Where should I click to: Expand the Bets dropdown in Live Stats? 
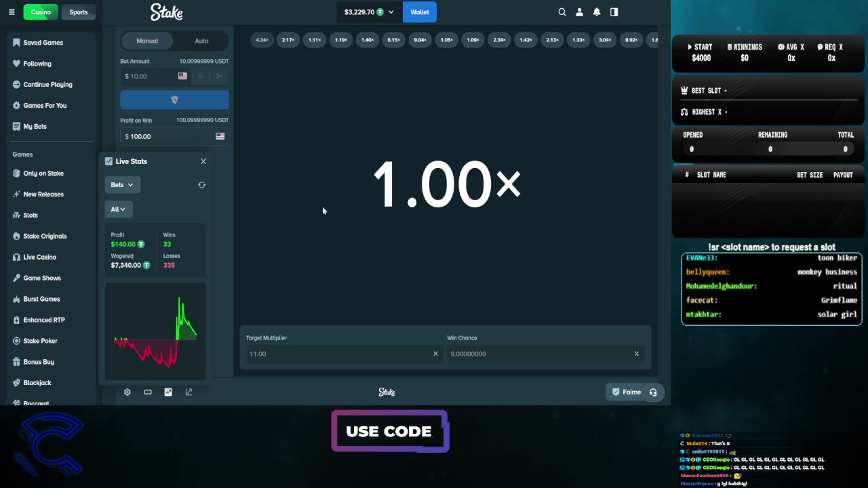click(122, 185)
